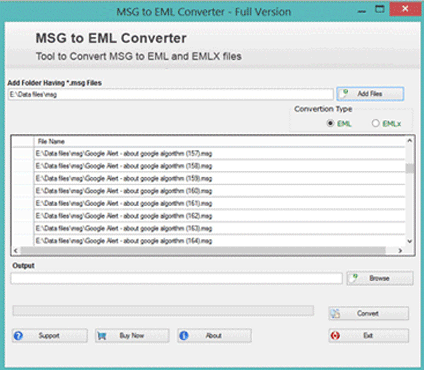Screen dimensions: 424x370
Task: Click the Buy Now button
Action: coord(132,336)
